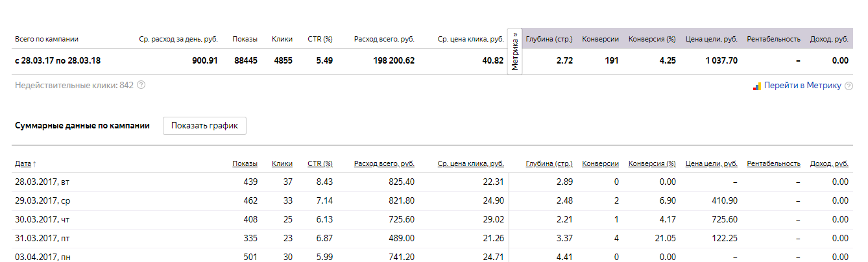Sort by Расход всего, руб. column header
Viewport: 868px width, 262px height.
(384, 163)
